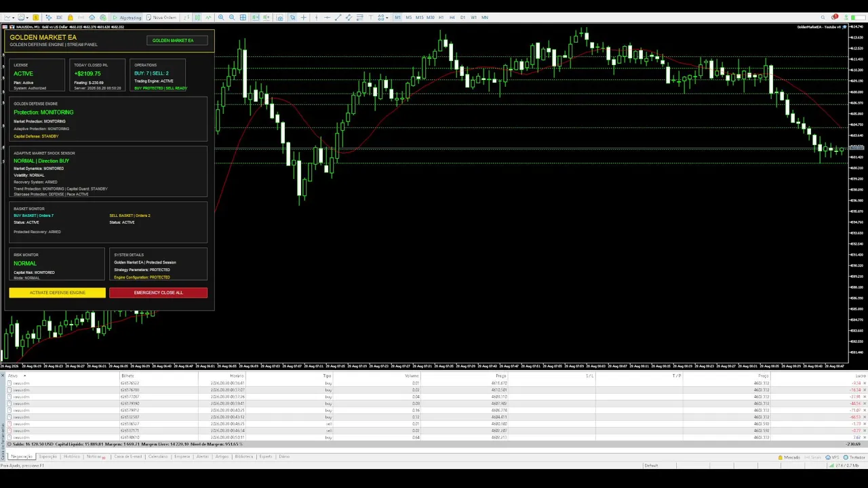Select the Fibonacci retracement tool
Image resolution: width=868 pixels, height=488 pixels.
pyautogui.click(x=359, y=18)
